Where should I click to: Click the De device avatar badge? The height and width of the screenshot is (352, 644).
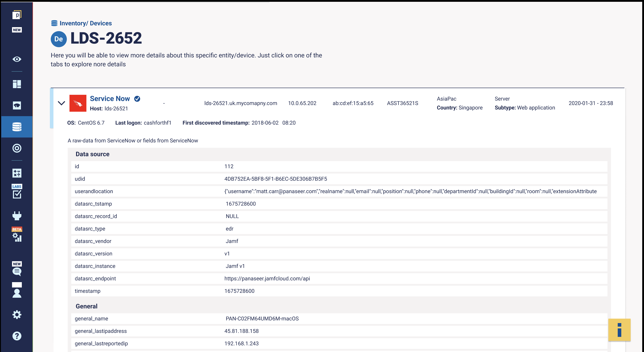[x=59, y=39]
